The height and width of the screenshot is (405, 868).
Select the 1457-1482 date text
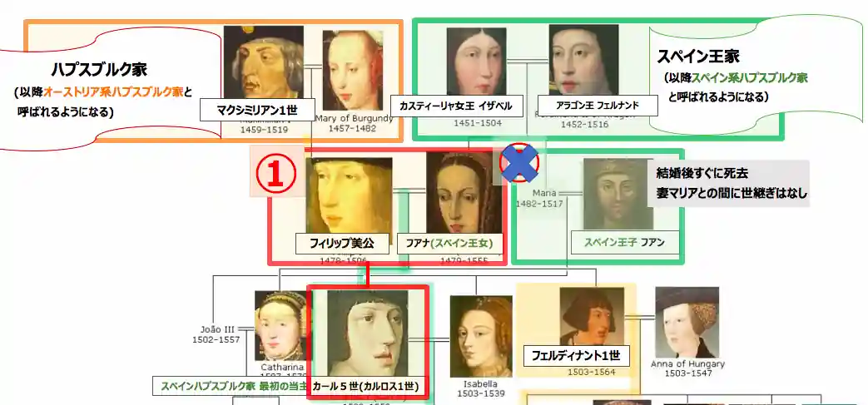[353, 128]
